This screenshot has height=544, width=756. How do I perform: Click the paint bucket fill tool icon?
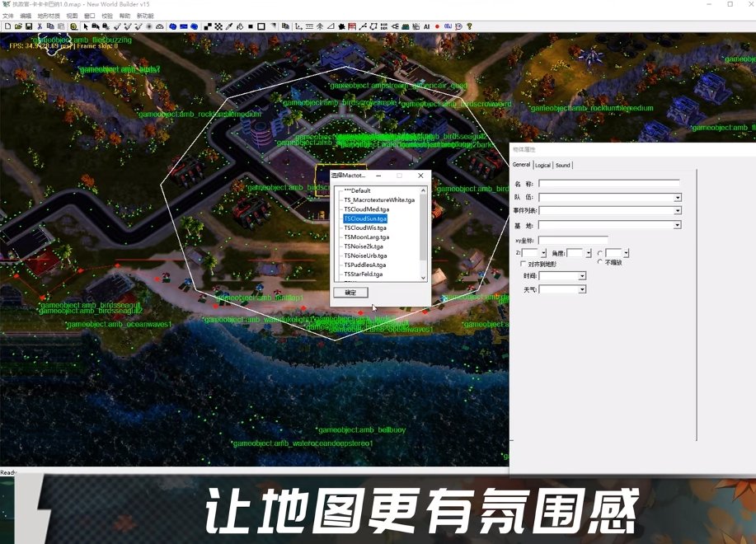(240, 26)
